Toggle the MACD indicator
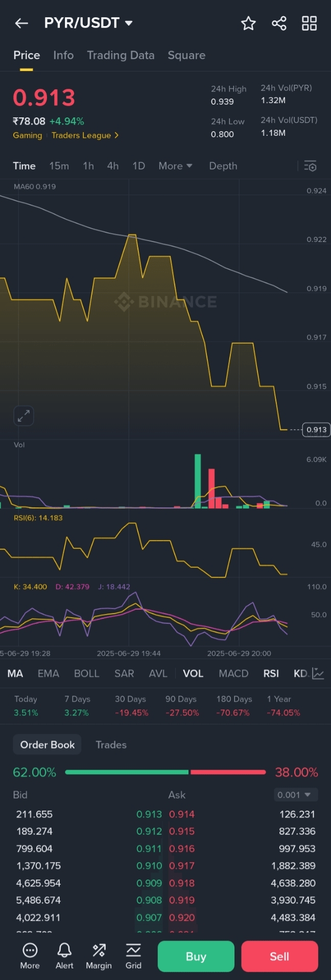The width and height of the screenshot is (331, 980). tap(233, 673)
